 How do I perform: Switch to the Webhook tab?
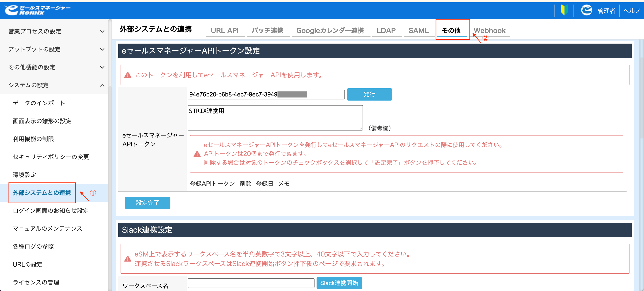pyautogui.click(x=489, y=31)
